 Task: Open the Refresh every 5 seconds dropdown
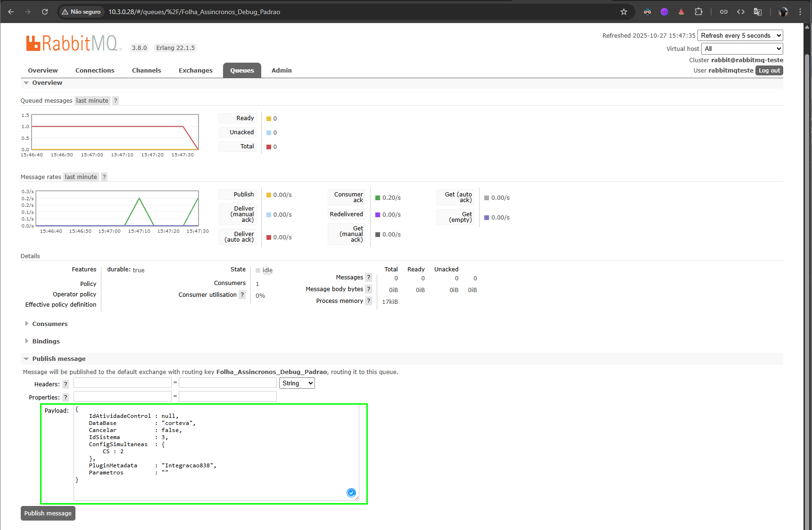740,35
